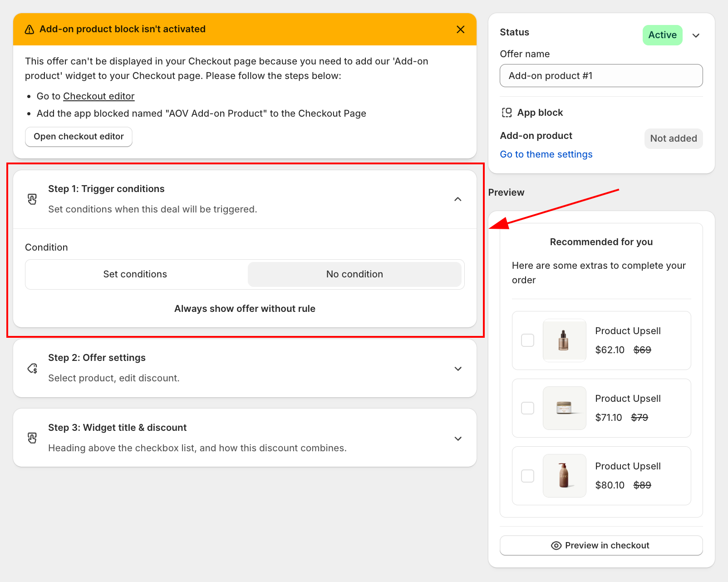
Task: Follow the Checkout editor link
Action: click(x=99, y=96)
